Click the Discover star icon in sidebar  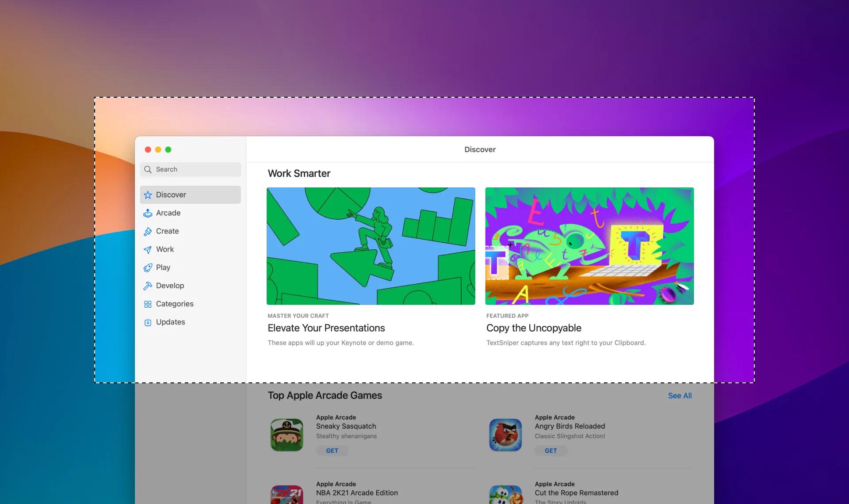coord(148,195)
